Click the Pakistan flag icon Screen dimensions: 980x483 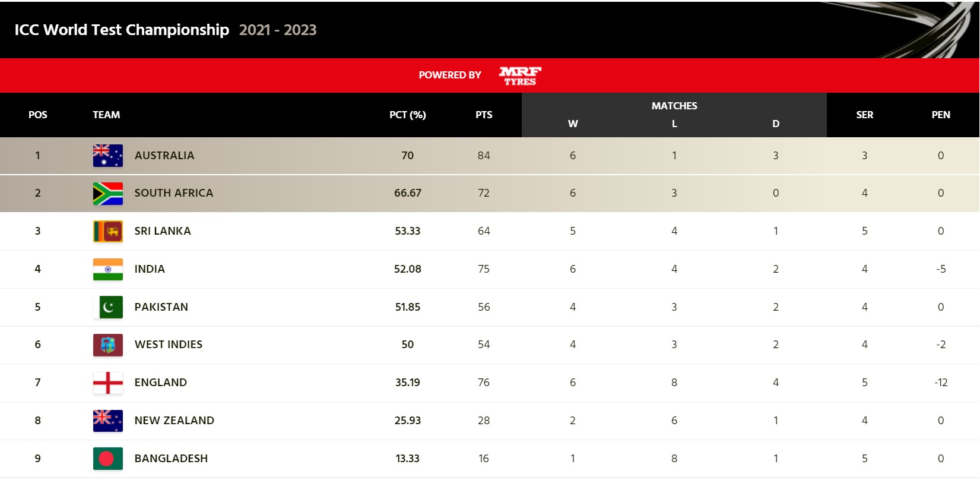tap(107, 307)
